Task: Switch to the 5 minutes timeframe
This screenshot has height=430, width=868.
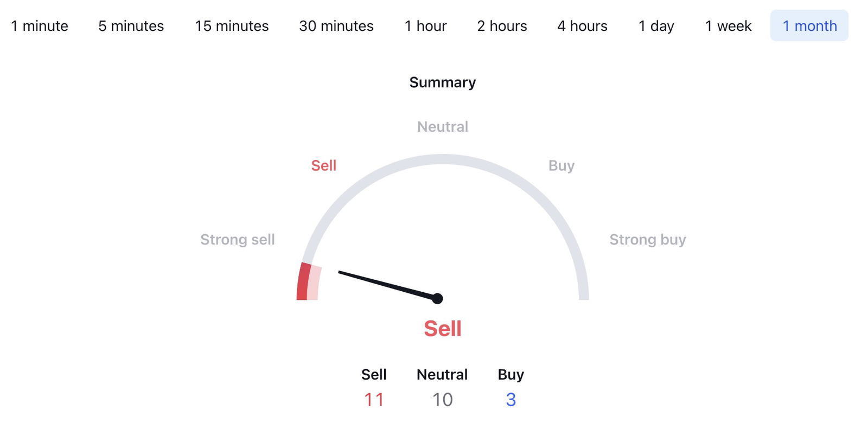Action: pos(131,26)
